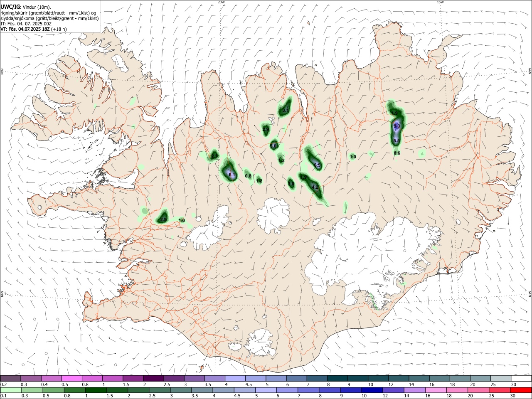
Task: Click the 'VT: Fös. 04.07.2025 18Z' valid time
Action: click(x=25, y=29)
